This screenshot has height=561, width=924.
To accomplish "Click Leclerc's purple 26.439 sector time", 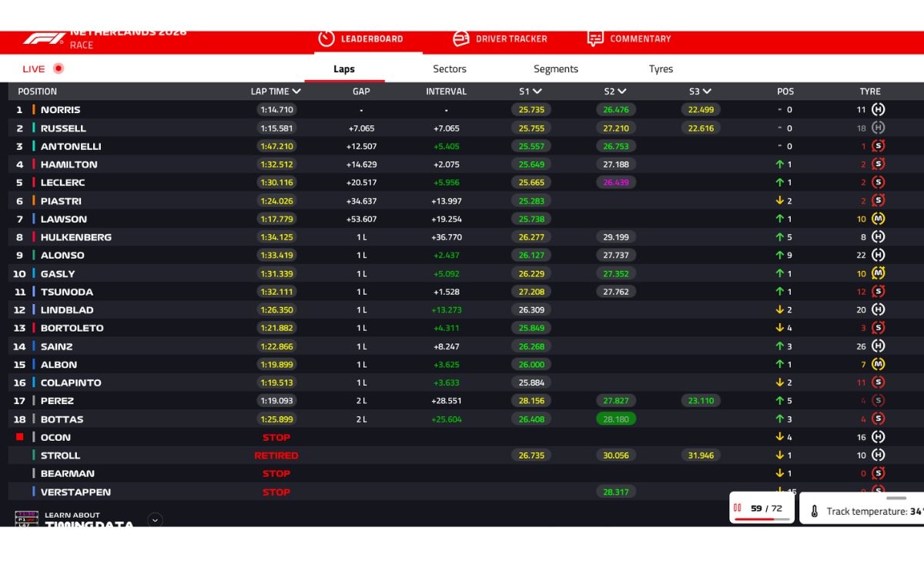I will tap(616, 182).
